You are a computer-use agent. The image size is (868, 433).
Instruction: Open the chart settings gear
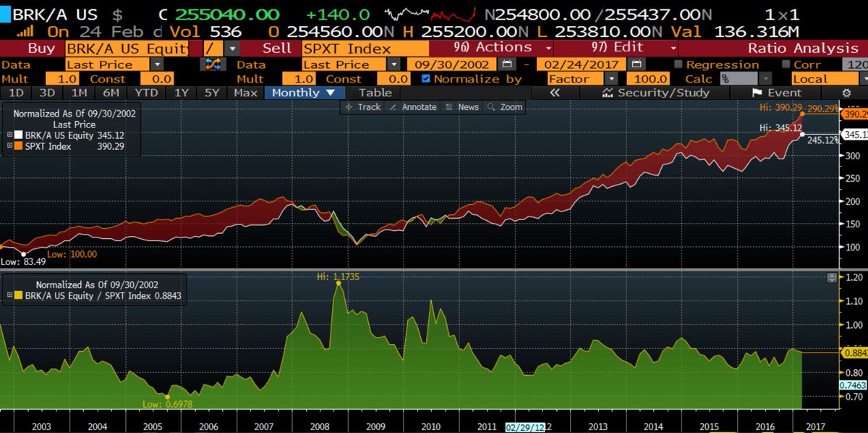[x=846, y=93]
